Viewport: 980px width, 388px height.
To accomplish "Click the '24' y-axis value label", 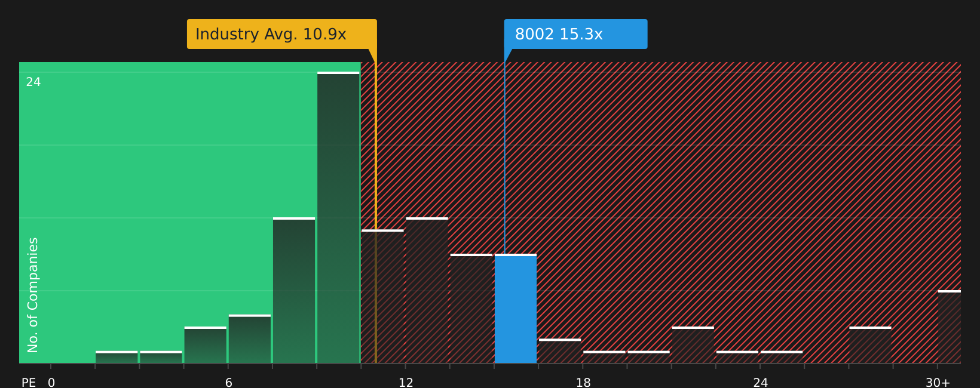I will point(33,82).
